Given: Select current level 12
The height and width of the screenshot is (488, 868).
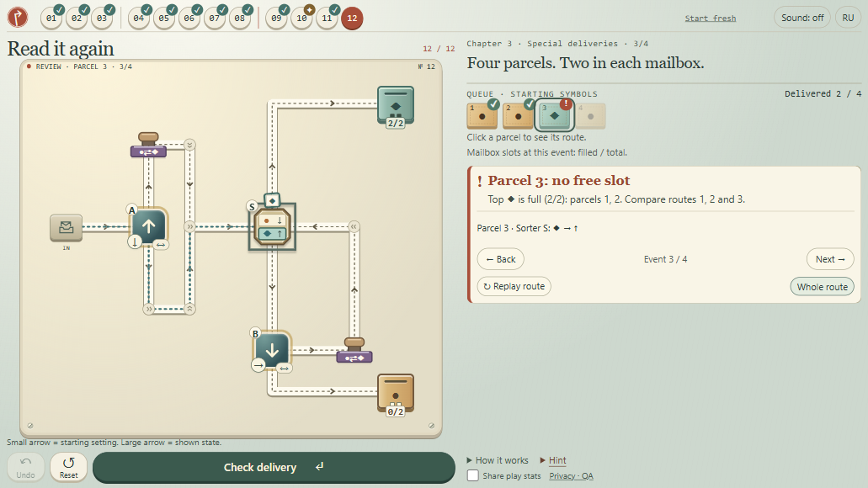Looking at the screenshot, I should (352, 19).
